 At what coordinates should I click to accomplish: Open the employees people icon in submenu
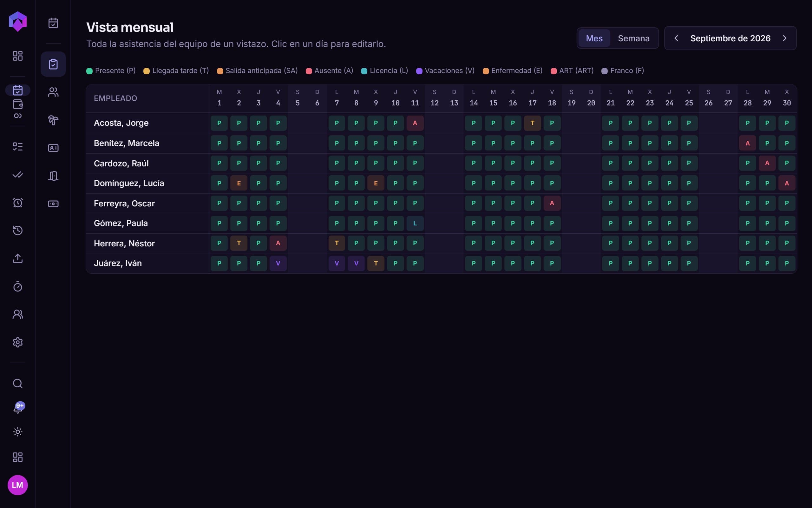coord(53,92)
